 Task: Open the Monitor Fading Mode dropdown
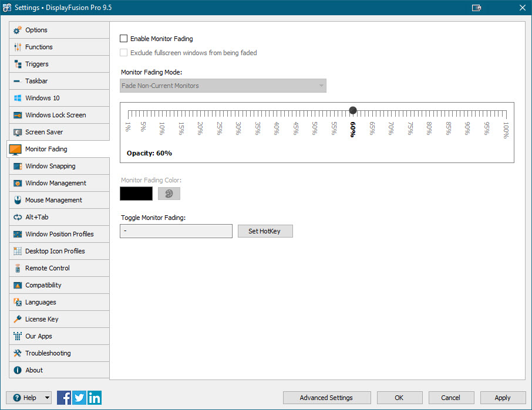pyautogui.click(x=223, y=86)
